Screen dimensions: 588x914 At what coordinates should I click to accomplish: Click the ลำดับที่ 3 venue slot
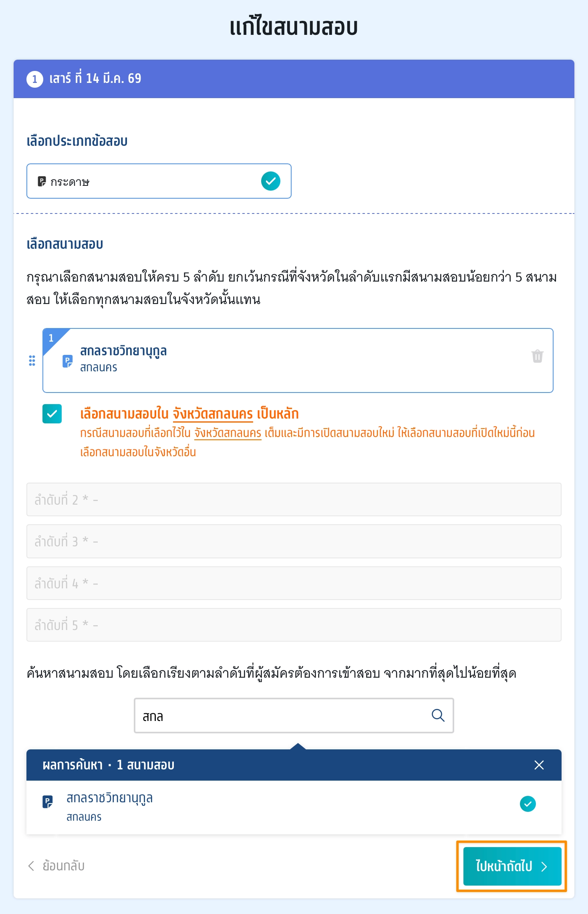(294, 541)
